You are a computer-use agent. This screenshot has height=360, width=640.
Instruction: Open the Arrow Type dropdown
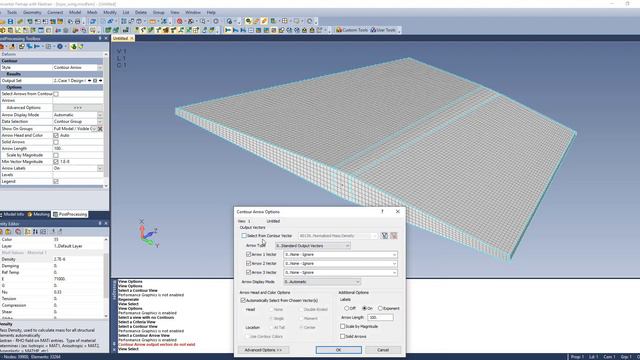313,246
